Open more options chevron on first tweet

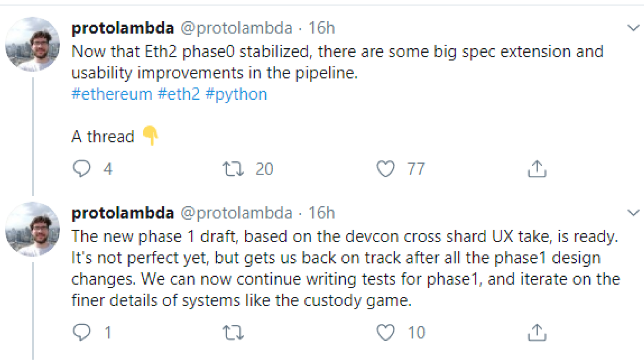(x=634, y=28)
